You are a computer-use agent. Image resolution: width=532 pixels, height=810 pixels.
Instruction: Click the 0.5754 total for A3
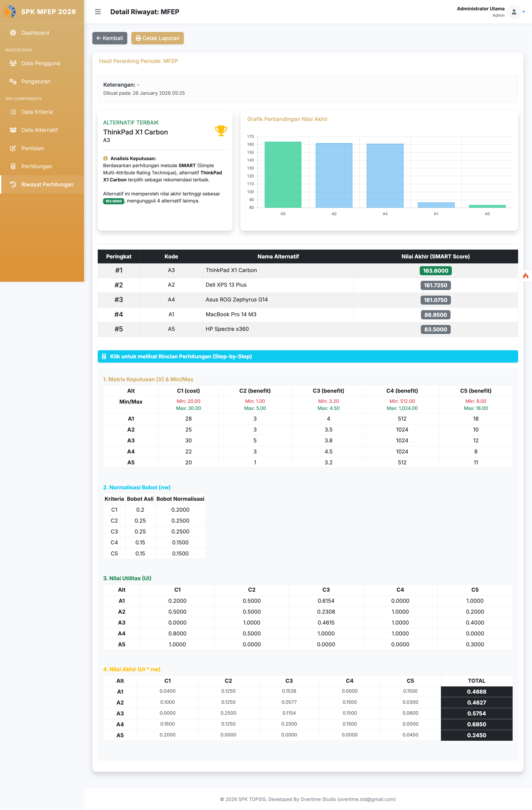[x=477, y=713]
